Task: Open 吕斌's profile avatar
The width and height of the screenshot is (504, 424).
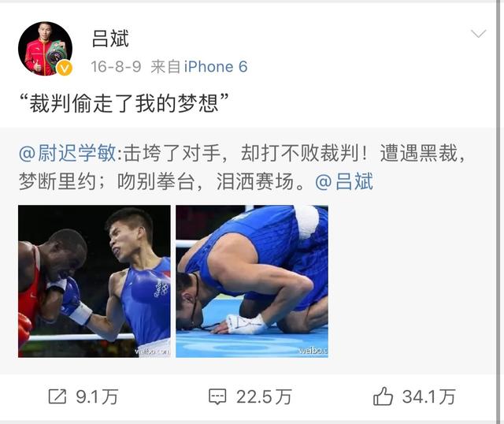Action: pos(46,49)
